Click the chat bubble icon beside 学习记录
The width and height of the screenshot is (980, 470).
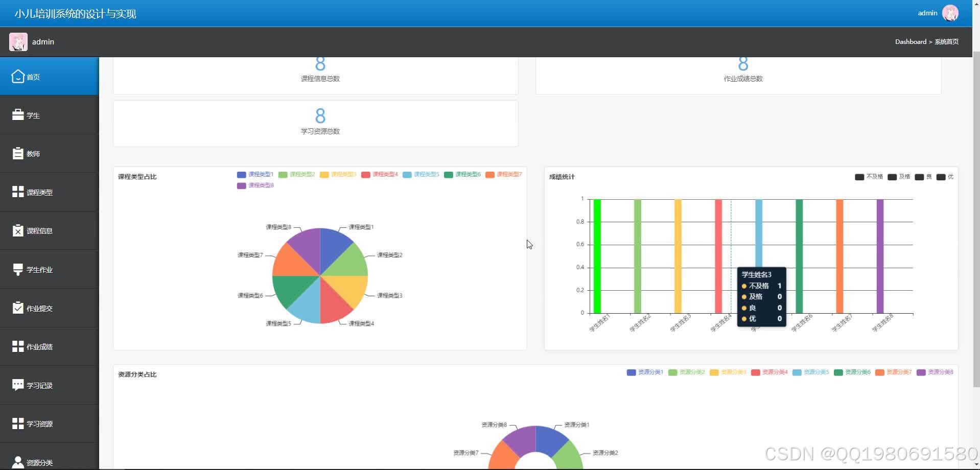18,385
